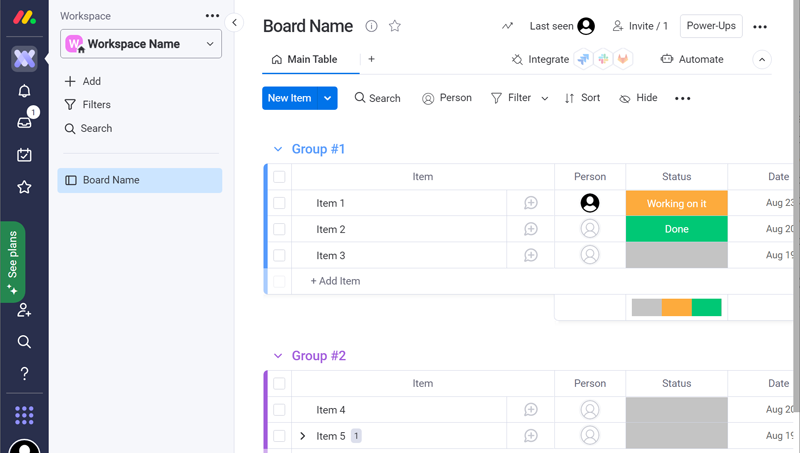Star the board as favorite

point(395,27)
